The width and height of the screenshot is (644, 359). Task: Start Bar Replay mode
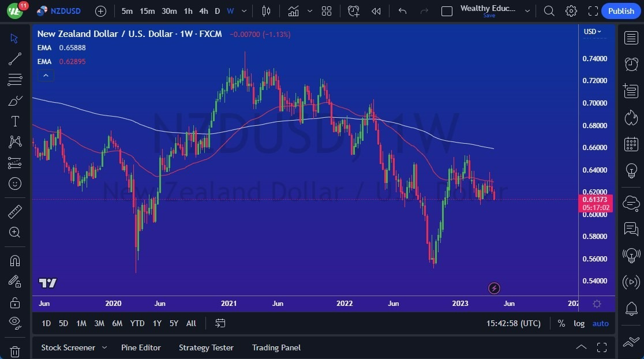tap(376, 11)
